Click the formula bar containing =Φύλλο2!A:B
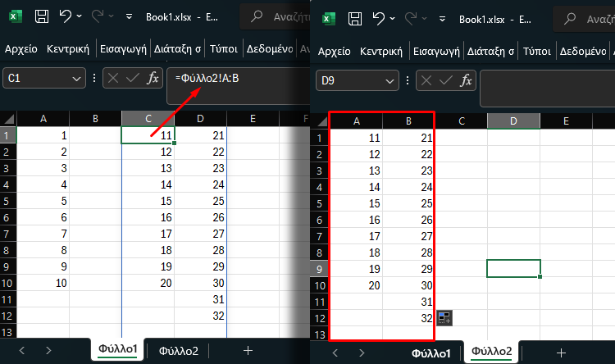 tap(239, 86)
